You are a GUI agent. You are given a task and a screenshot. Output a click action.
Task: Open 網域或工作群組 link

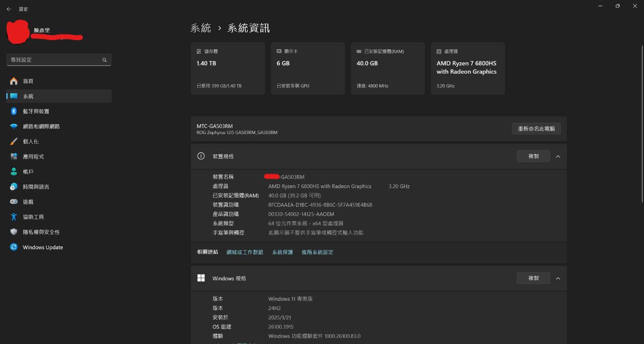(x=245, y=252)
